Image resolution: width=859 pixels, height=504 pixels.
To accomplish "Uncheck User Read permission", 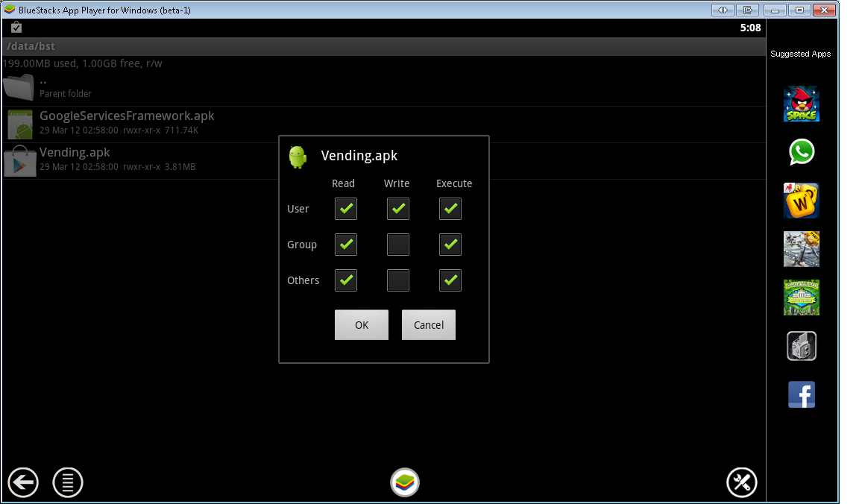I will pyautogui.click(x=346, y=209).
